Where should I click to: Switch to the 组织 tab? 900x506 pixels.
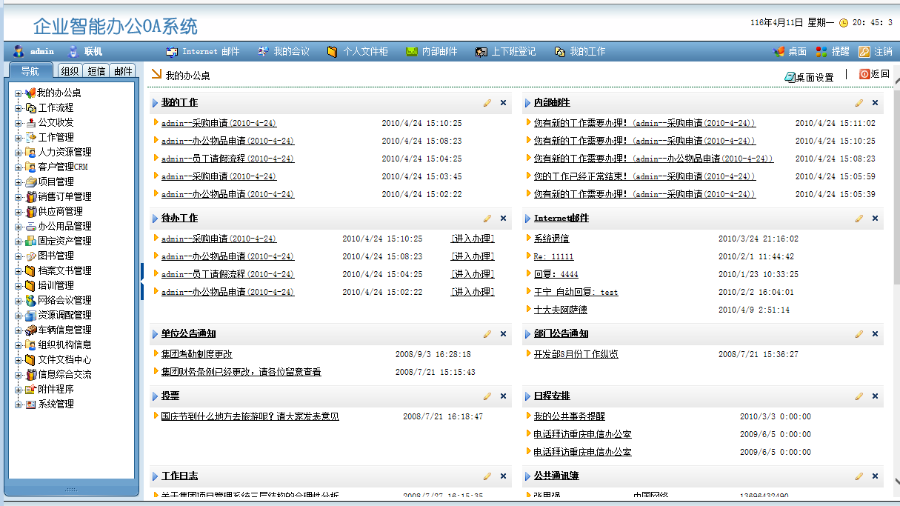(70, 71)
